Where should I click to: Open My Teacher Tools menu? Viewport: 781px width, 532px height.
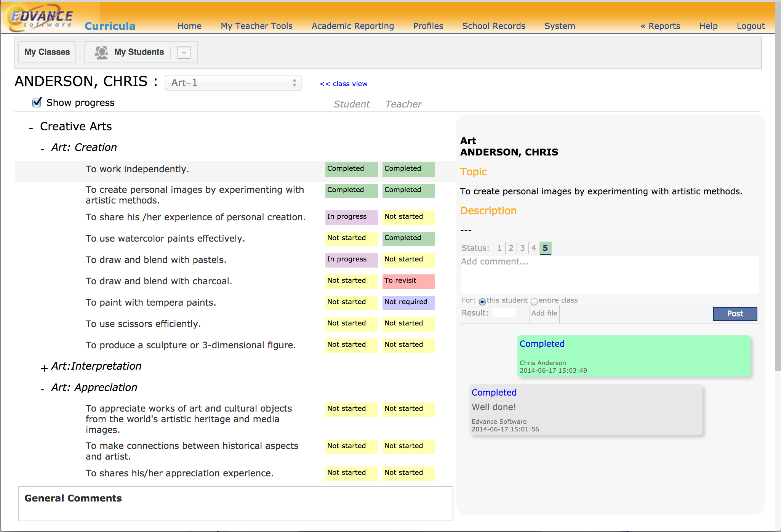coord(257,26)
